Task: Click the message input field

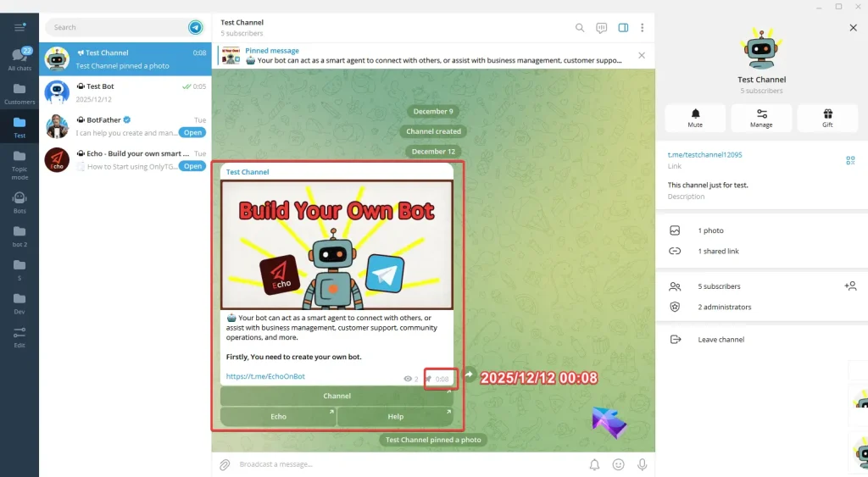Action: pos(407,464)
